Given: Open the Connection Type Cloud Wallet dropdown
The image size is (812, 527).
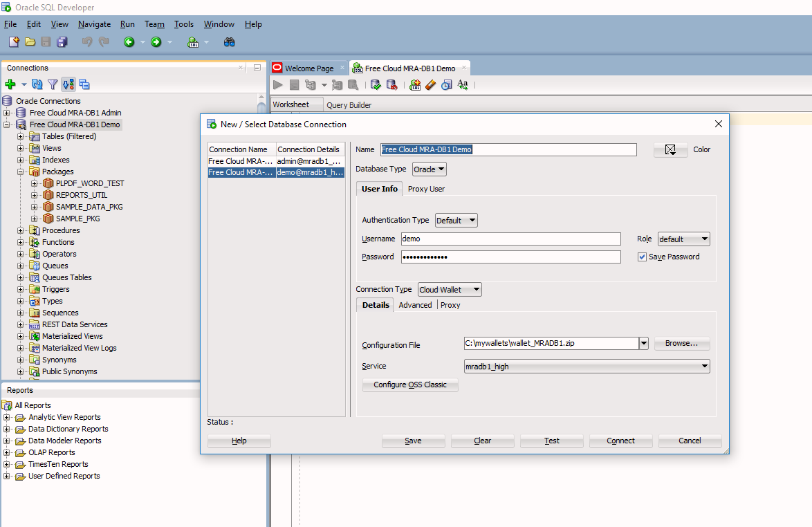Looking at the screenshot, I should (450, 290).
